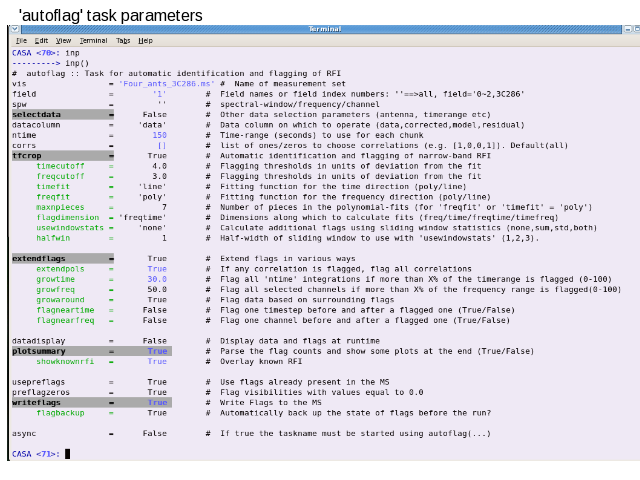Viewport: 640px width, 480px height.
Task: Click 'Write Flags to the MS' comment
Action: pos(271,403)
